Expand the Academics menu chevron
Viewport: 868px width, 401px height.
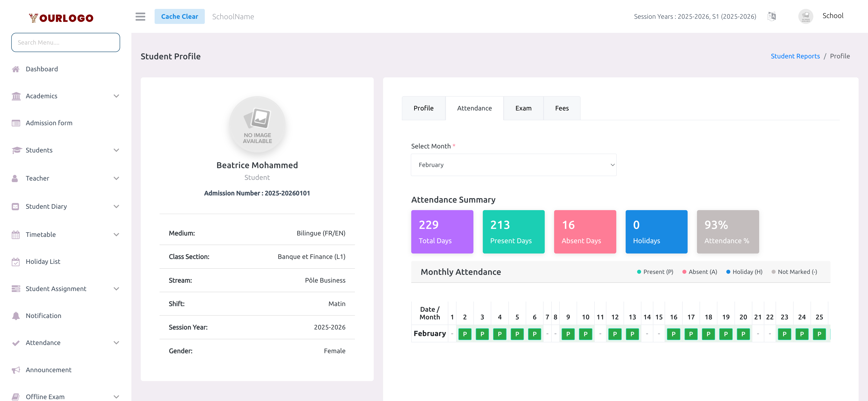[116, 96]
